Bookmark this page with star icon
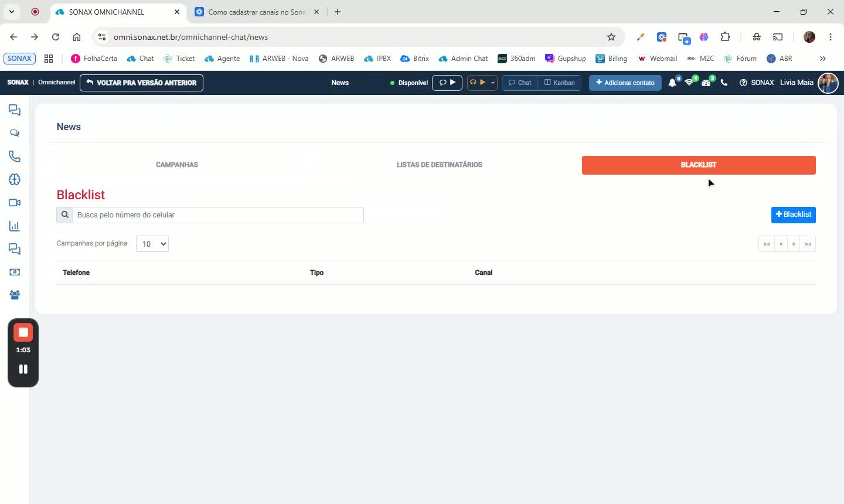 pyautogui.click(x=611, y=37)
